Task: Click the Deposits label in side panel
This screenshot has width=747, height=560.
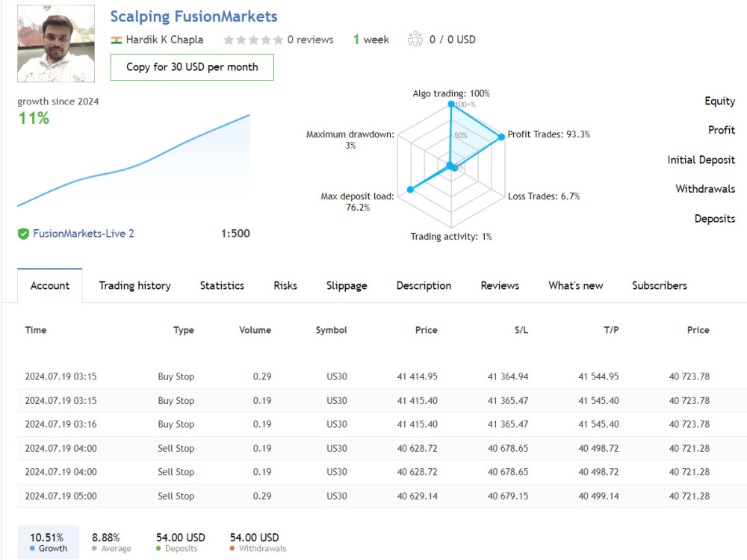Action: click(x=715, y=219)
